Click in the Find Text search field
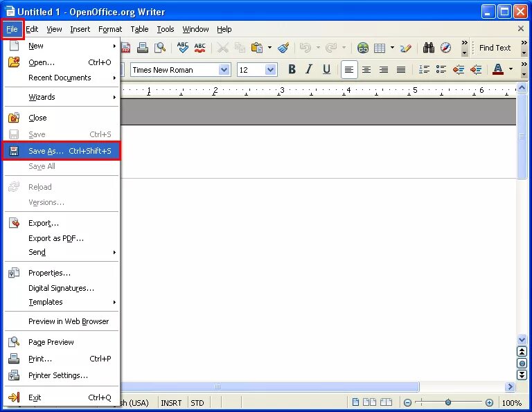Screen dimensions: 532x412 click(x=495, y=48)
